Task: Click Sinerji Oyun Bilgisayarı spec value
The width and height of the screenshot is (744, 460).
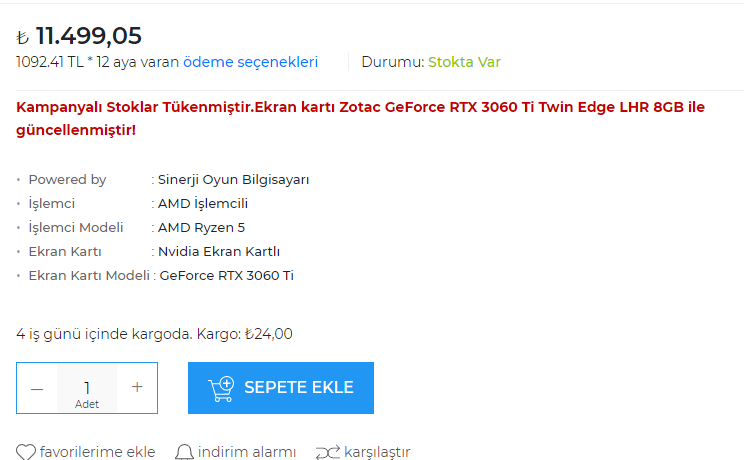Action: (x=233, y=180)
